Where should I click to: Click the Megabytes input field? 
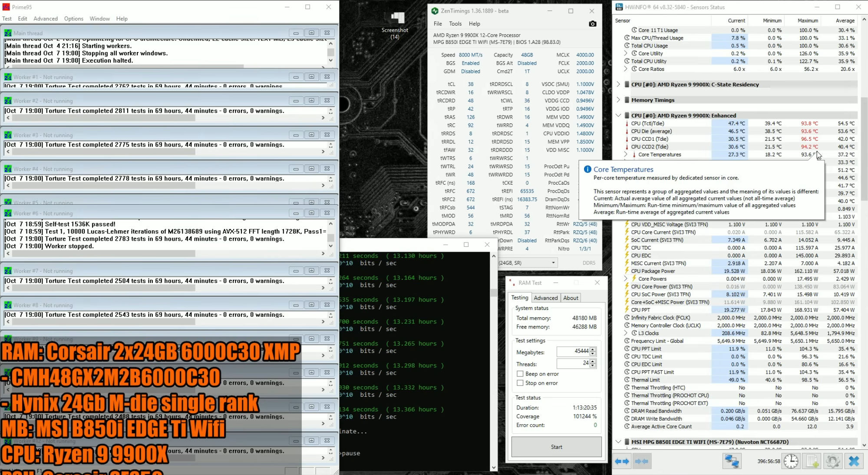573,351
